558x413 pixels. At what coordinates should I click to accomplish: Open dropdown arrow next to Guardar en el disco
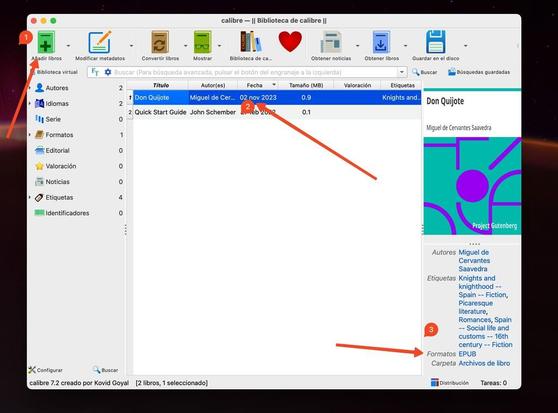pos(465,46)
